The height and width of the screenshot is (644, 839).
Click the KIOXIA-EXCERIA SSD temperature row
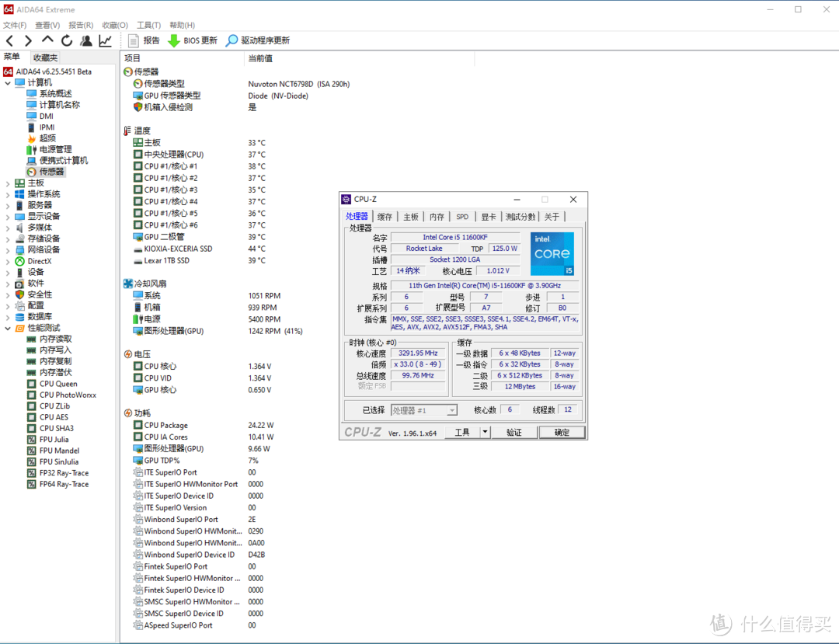[x=200, y=249]
